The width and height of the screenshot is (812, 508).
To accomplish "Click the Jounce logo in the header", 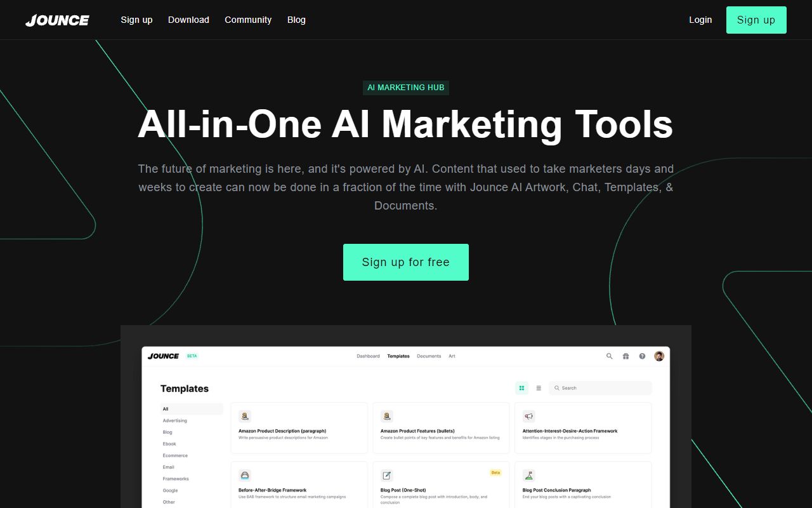I will 57,20.
